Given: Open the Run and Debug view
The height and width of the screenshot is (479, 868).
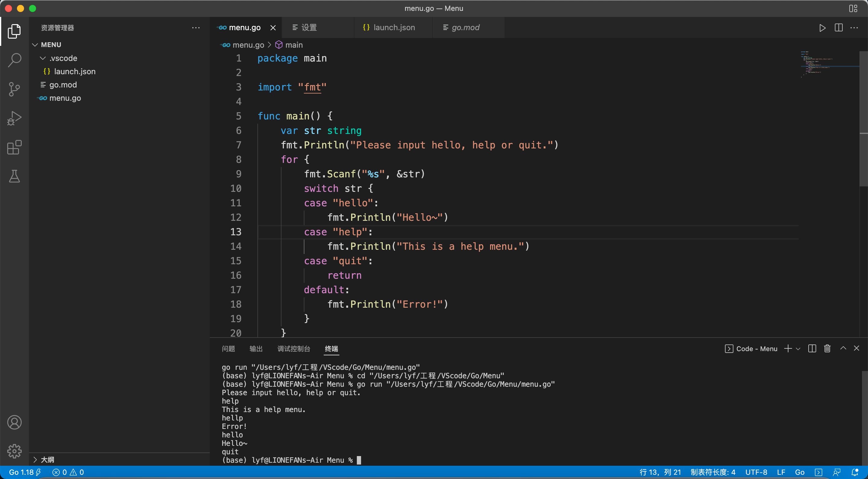Looking at the screenshot, I should pyautogui.click(x=14, y=118).
